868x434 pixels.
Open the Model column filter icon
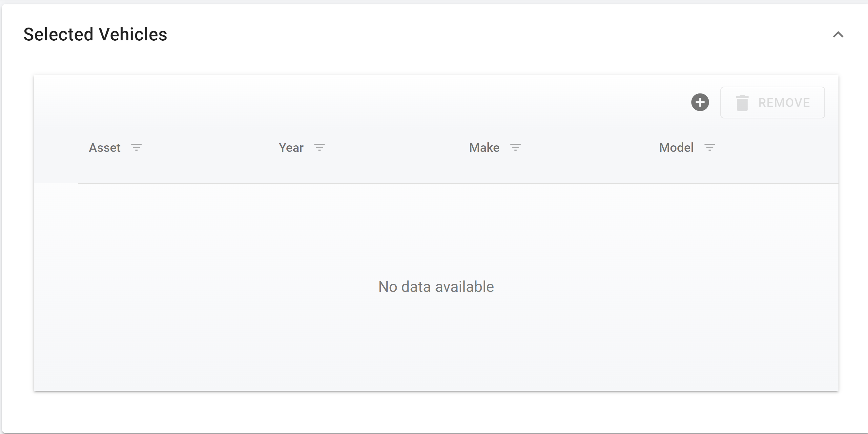pos(710,148)
